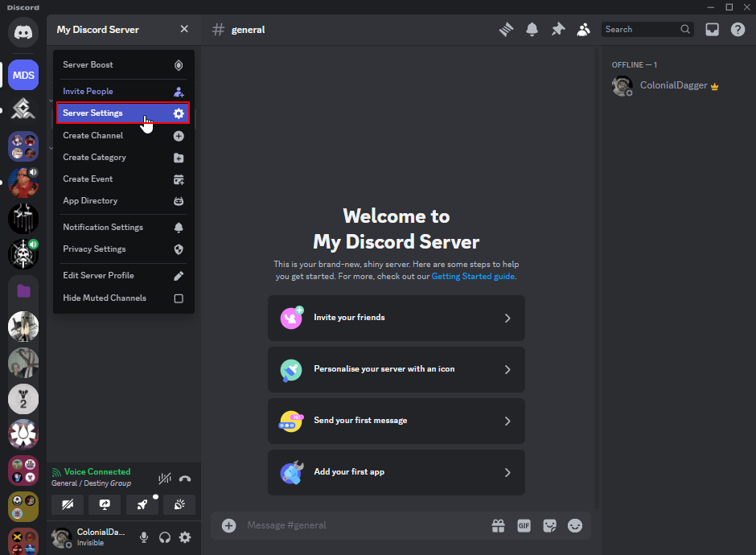
Task: Open Server Settings menu item
Action: (x=123, y=113)
